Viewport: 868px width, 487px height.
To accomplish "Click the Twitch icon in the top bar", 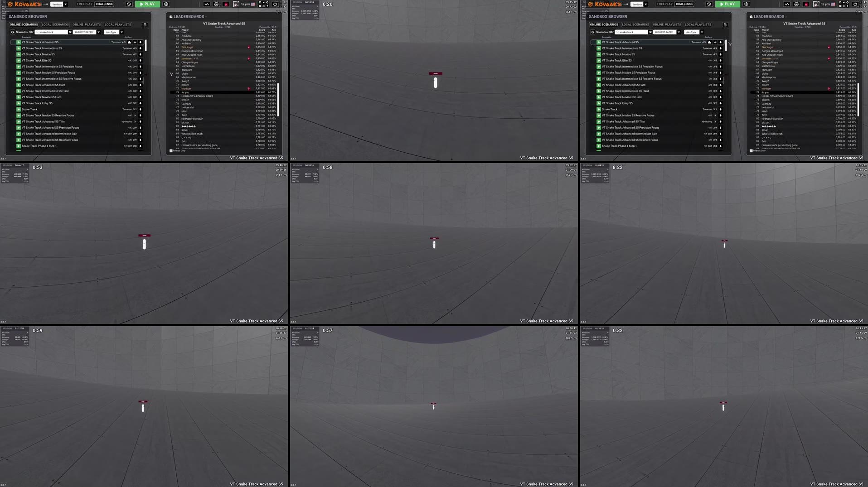I will pos(226,4).
